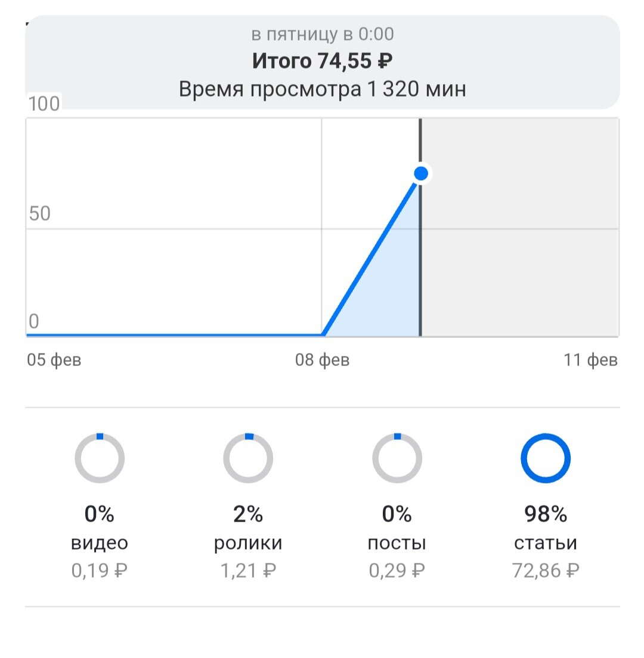Click the video donut chart icon

pos(100,458)
